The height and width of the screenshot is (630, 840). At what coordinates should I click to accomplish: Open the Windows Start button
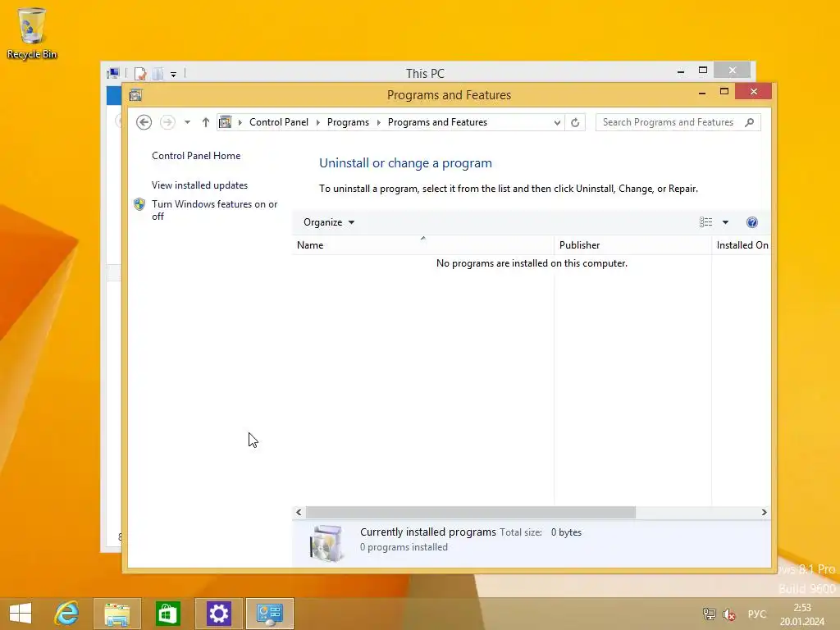[x=21, y=614]
